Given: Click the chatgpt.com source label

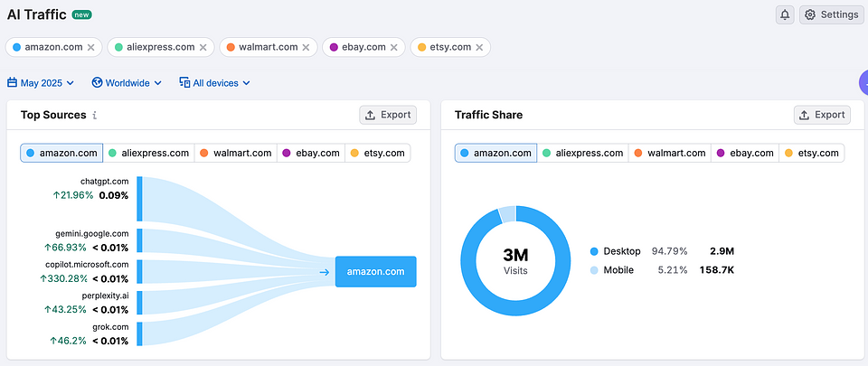Looking at the screenshot, I should 104,182.
